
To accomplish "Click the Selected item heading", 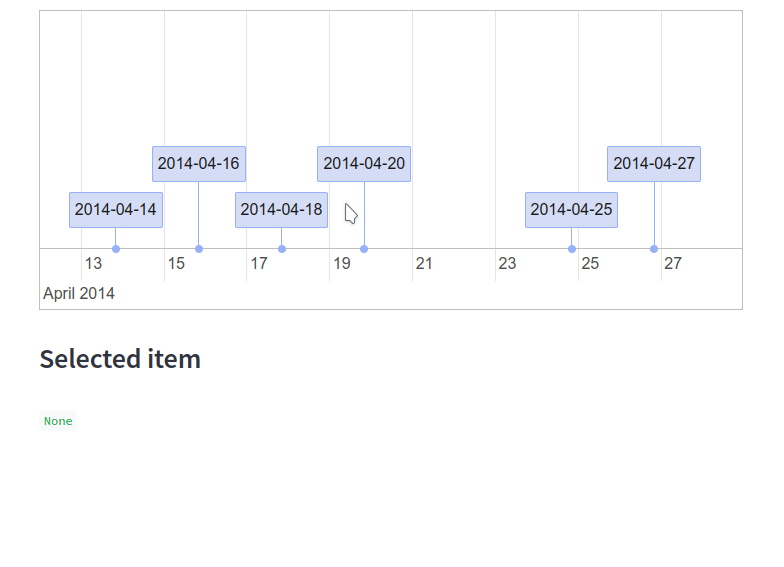I will point(120,359).
